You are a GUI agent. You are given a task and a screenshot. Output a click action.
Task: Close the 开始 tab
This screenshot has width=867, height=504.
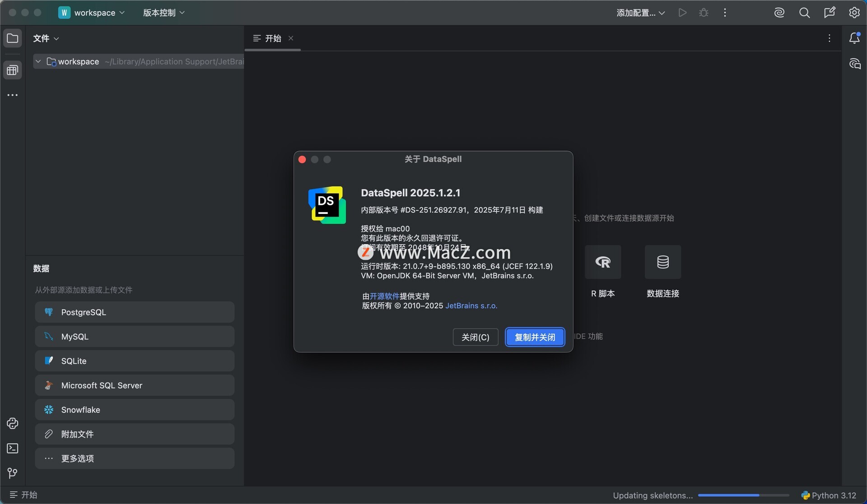click(x=291, y=38)
